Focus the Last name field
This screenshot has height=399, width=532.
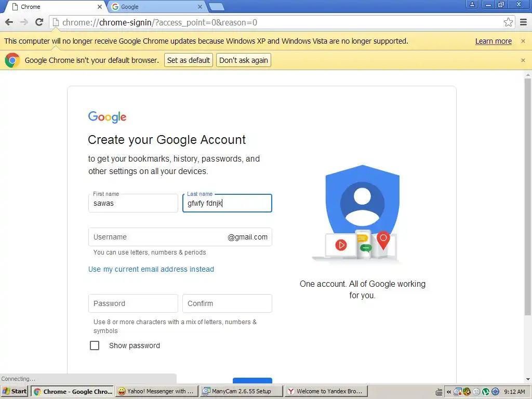[228, 203]
